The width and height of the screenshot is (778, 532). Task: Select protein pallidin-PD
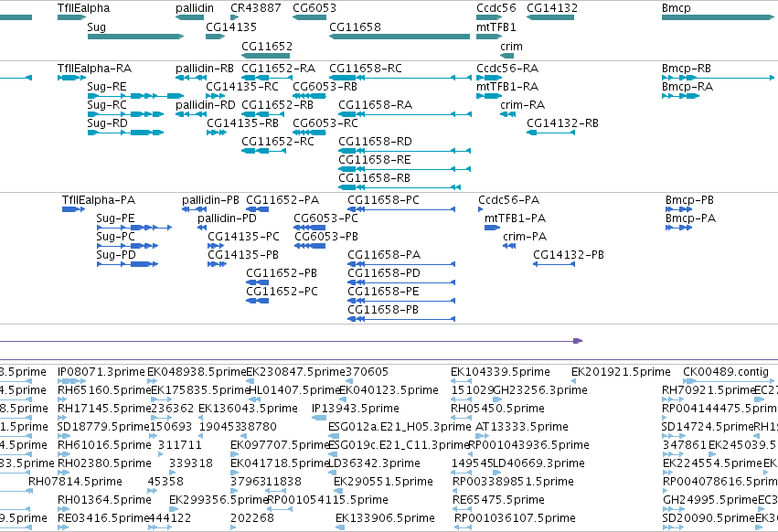tap(202, 228)
